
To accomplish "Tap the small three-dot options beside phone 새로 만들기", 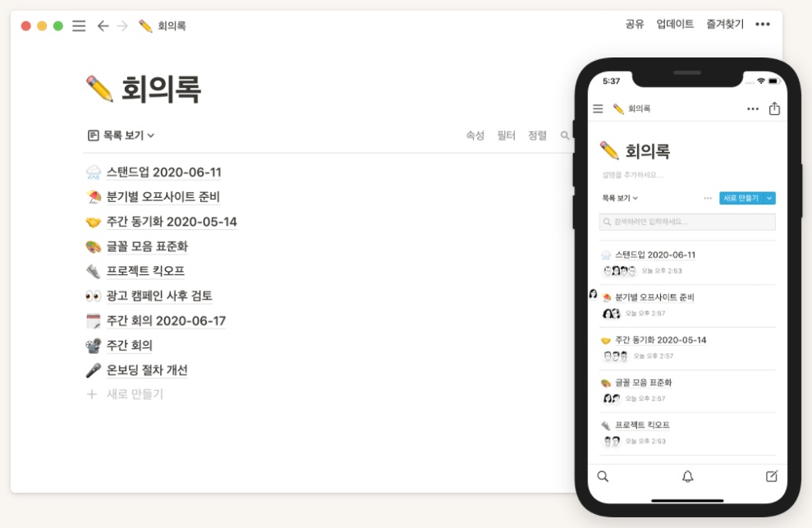I will click(708, 198).
